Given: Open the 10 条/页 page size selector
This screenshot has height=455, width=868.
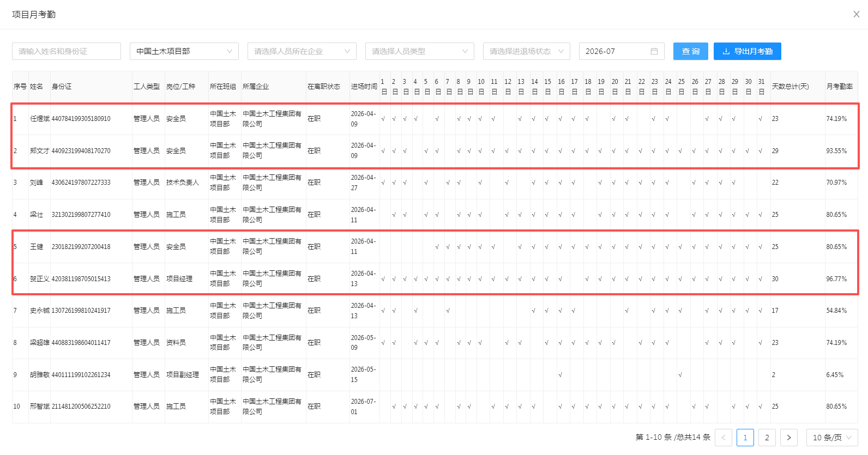Looking at the screenshot, I should 832,438.
